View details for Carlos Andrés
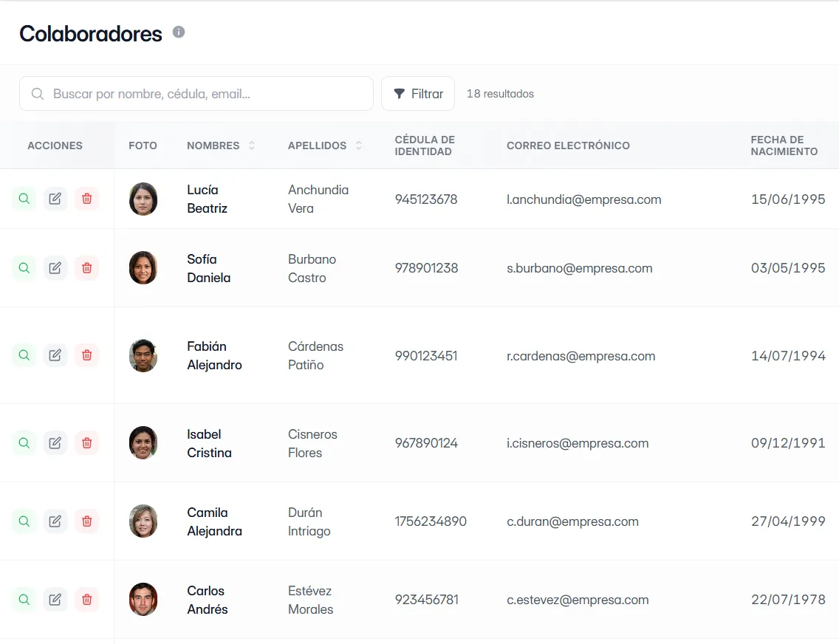Image resolution: width=839 pixels, height=644 pixels. [24, 600]
